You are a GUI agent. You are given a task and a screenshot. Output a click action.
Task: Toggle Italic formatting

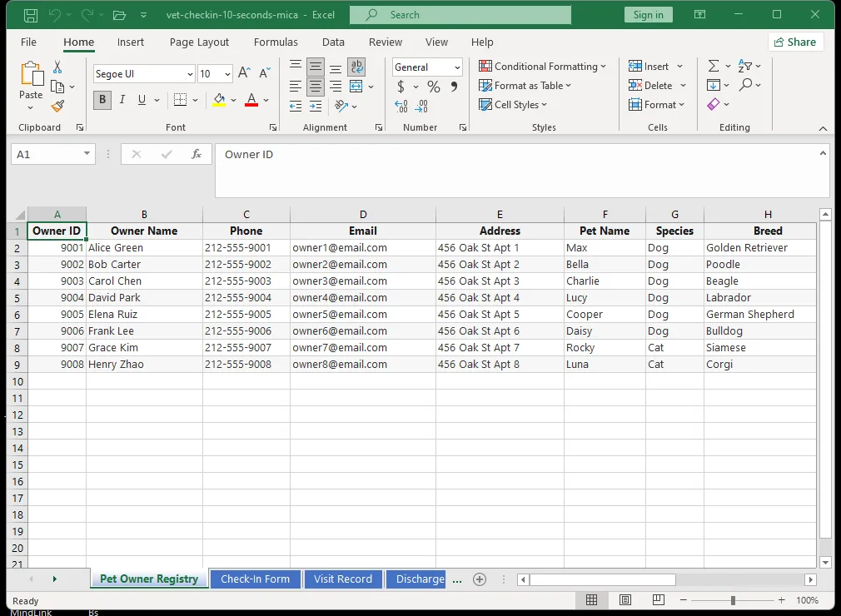pos(122,100)
